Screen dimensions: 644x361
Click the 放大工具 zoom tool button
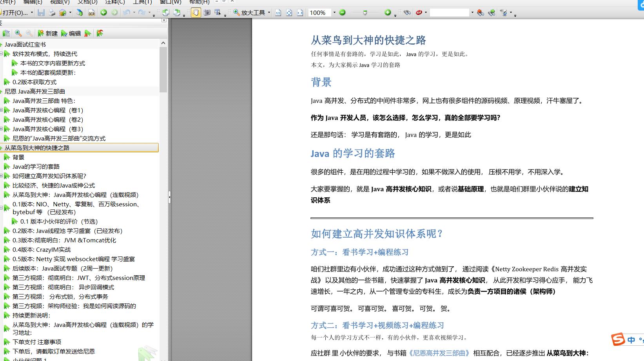pos(249,13)
